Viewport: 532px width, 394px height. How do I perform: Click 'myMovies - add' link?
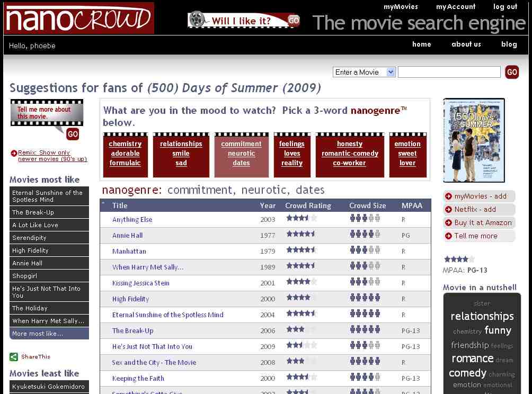(480, 196)
